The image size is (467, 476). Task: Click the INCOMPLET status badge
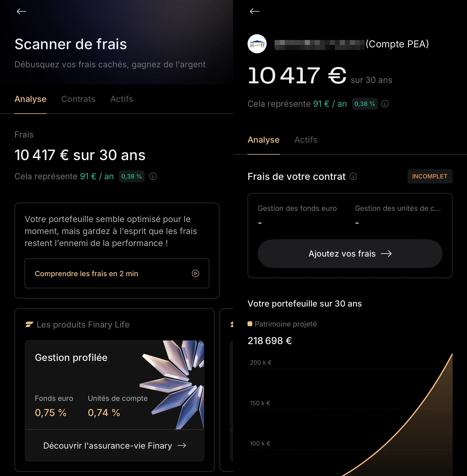[x=430, y=176]
